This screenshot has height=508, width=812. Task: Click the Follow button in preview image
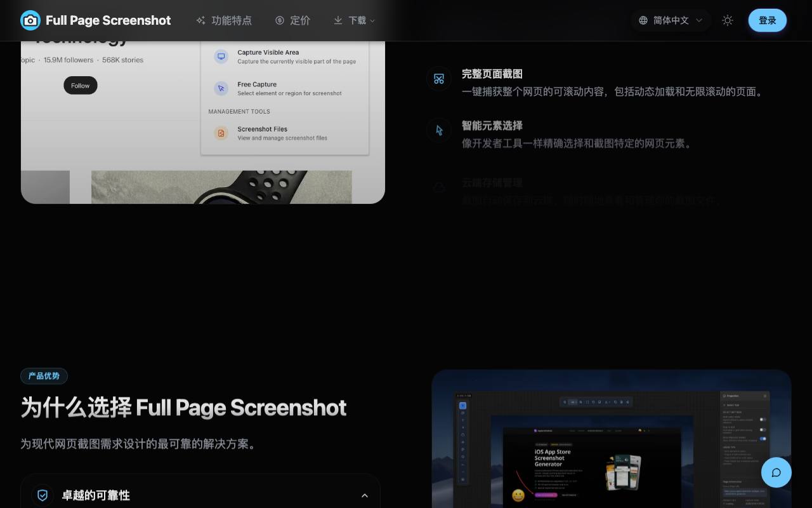pyautogui.click(x=81, y=86)
